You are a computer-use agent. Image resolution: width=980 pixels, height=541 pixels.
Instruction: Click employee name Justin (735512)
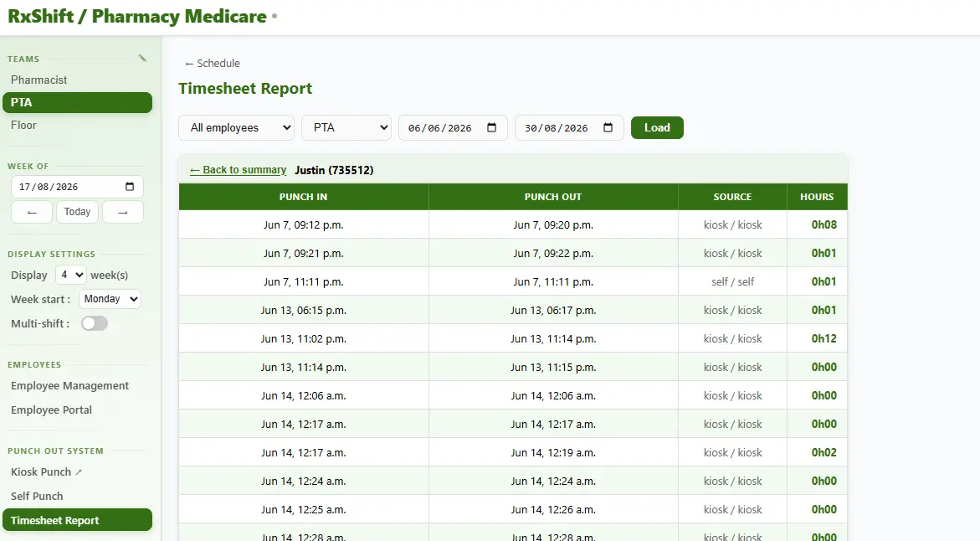[x=334, y=170]
